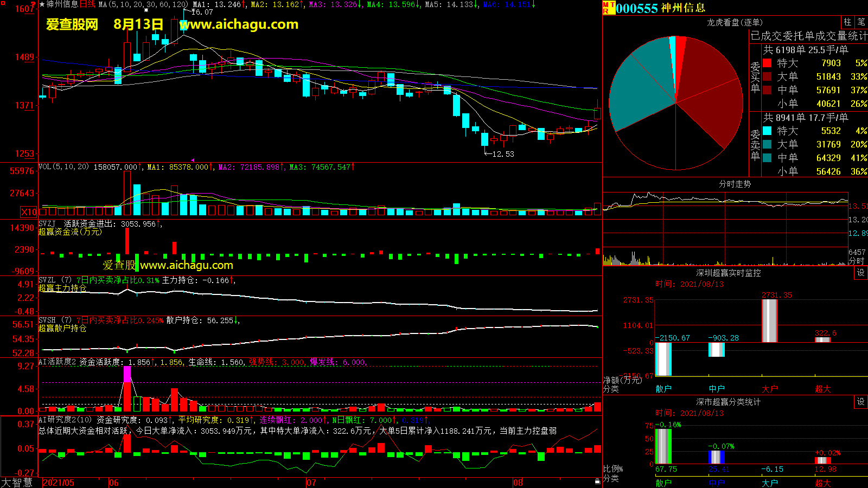The image size is (868, 488).
Task: Click the 日线 period label
Action: click(x=87, y=4)
